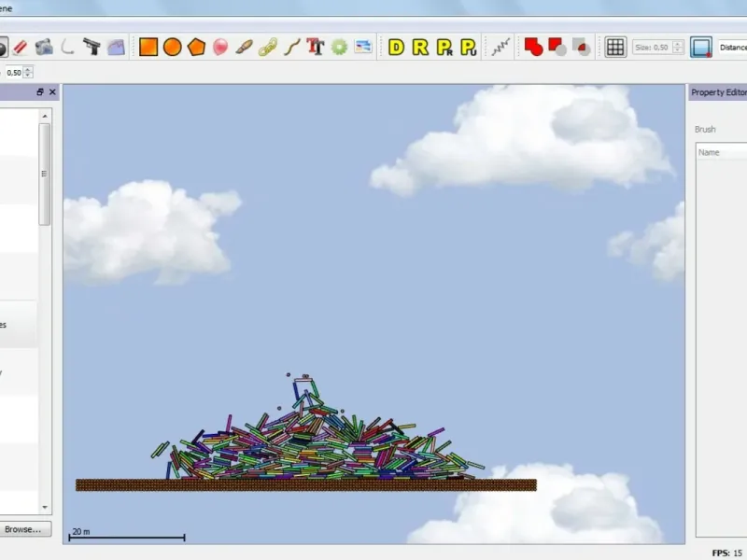The height and width of the screenshot is (560, 747).
Task: Click the Size 0,50 grid field
Action: click(652, 48)
